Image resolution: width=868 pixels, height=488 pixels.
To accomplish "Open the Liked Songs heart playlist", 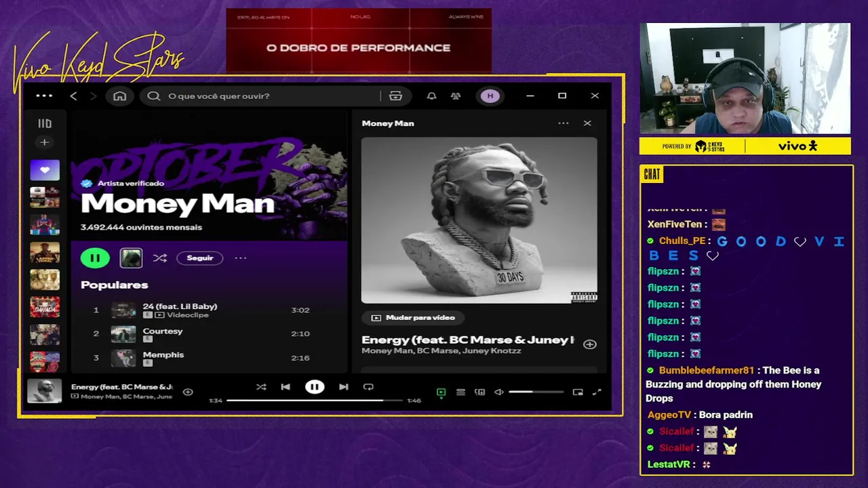I will (45, 170).
